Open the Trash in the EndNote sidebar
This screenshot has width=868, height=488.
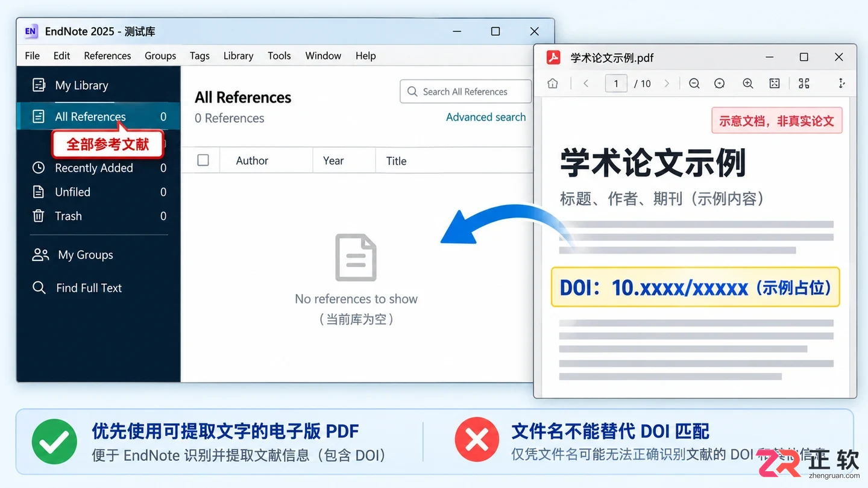pyautogui.click(x=99, y=216)
